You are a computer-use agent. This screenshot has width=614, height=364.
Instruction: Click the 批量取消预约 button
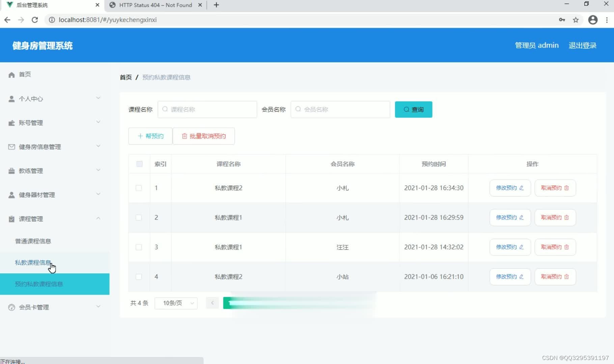coord(204,136)
